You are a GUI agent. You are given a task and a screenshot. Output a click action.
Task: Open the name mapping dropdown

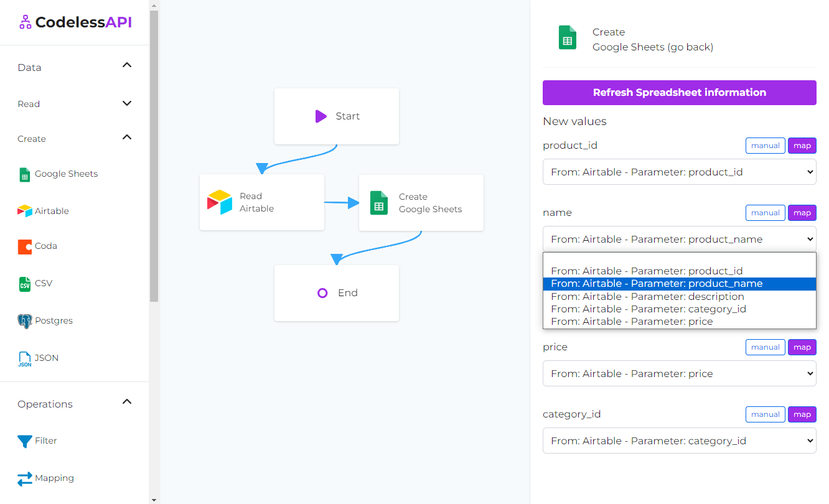[x=679, y=240]
